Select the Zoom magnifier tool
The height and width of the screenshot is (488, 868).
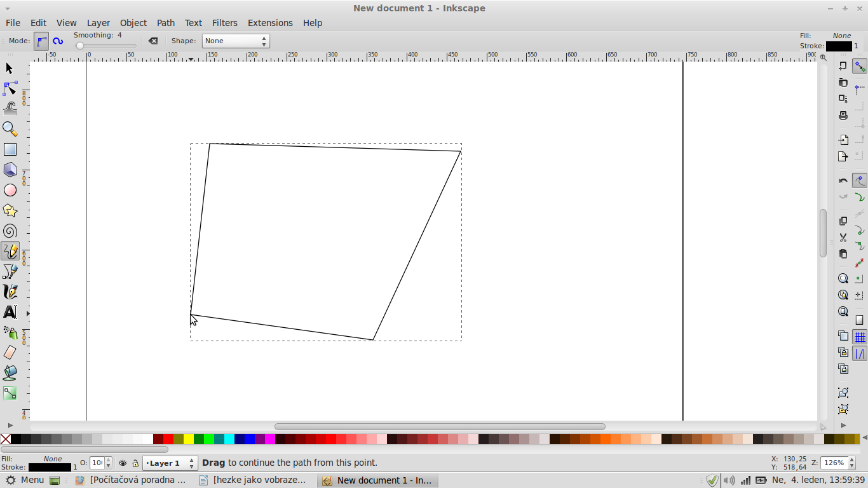10,129
